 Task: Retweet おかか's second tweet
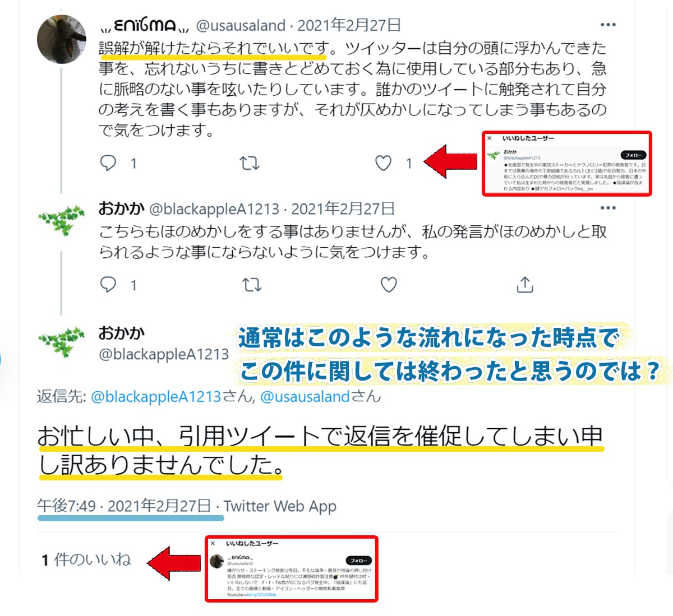(251, 285)
